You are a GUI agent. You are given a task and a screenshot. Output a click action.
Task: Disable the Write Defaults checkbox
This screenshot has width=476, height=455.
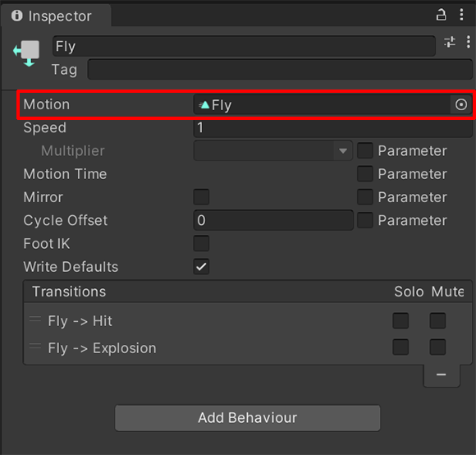click(x=201, y=267)
